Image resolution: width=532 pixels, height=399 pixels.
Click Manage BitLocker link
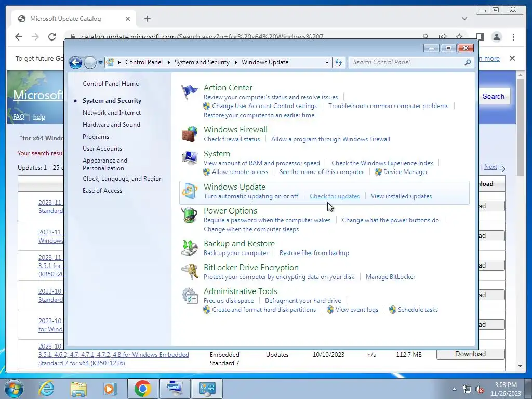click(391, 277)
